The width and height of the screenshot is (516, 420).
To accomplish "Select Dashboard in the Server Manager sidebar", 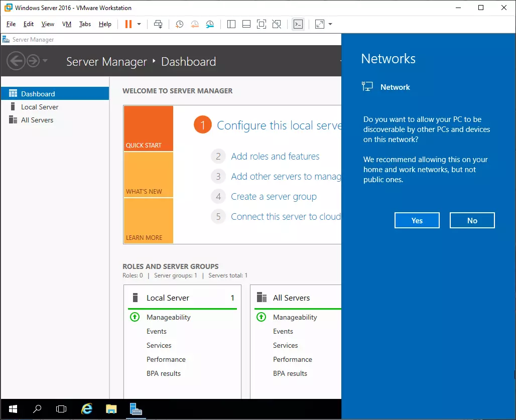I will pos(55,94).
